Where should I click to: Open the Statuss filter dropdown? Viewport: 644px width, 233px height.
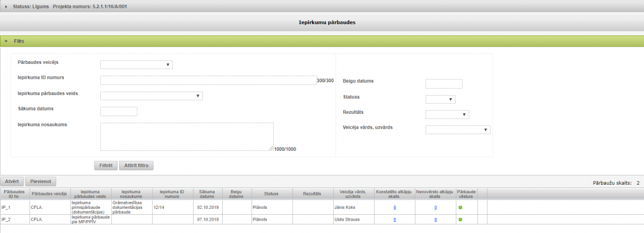tap(440, 99)
